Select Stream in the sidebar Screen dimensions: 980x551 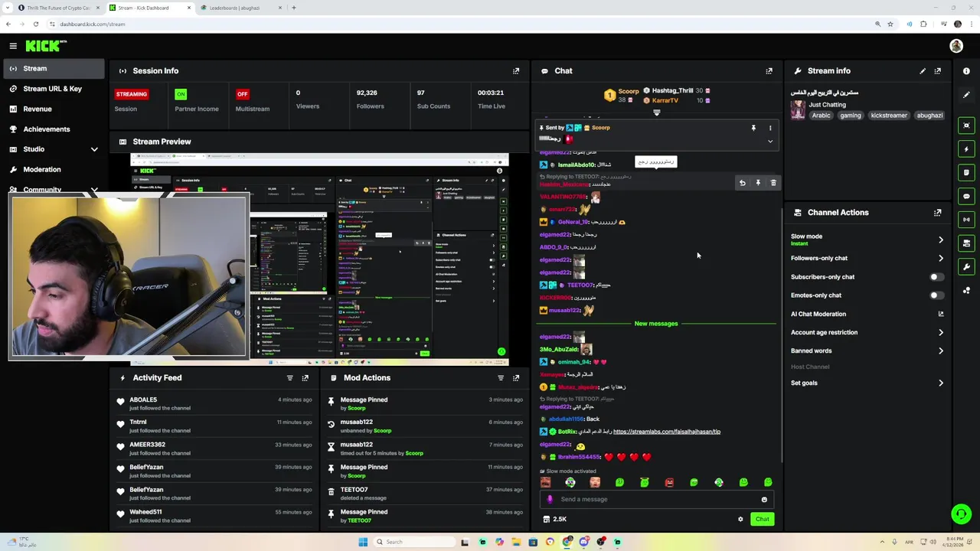pyautogui.click(x=52, y=69)
